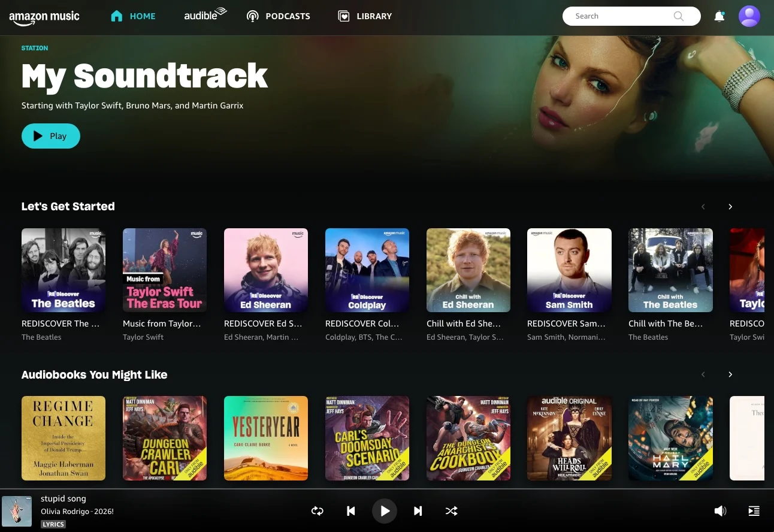Click the now-playing album art
The width and height of the screenshot is (774, 532).
click(17, 511)
